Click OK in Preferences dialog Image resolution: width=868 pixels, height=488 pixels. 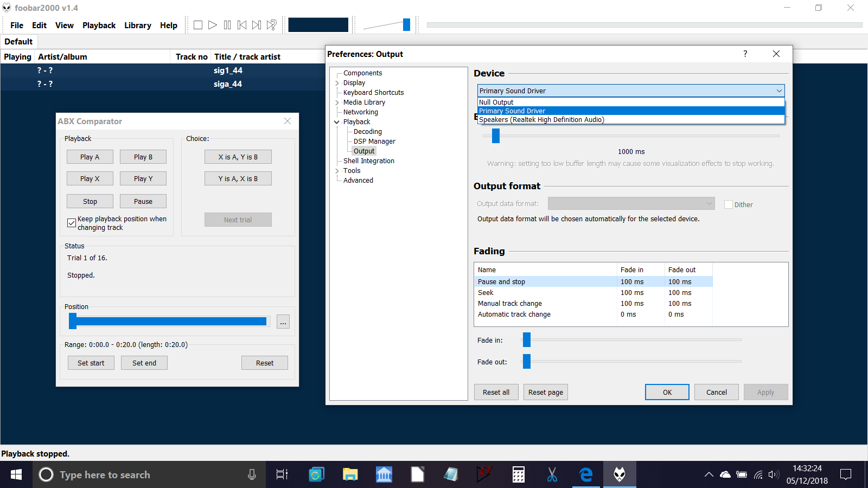point(667,392)
